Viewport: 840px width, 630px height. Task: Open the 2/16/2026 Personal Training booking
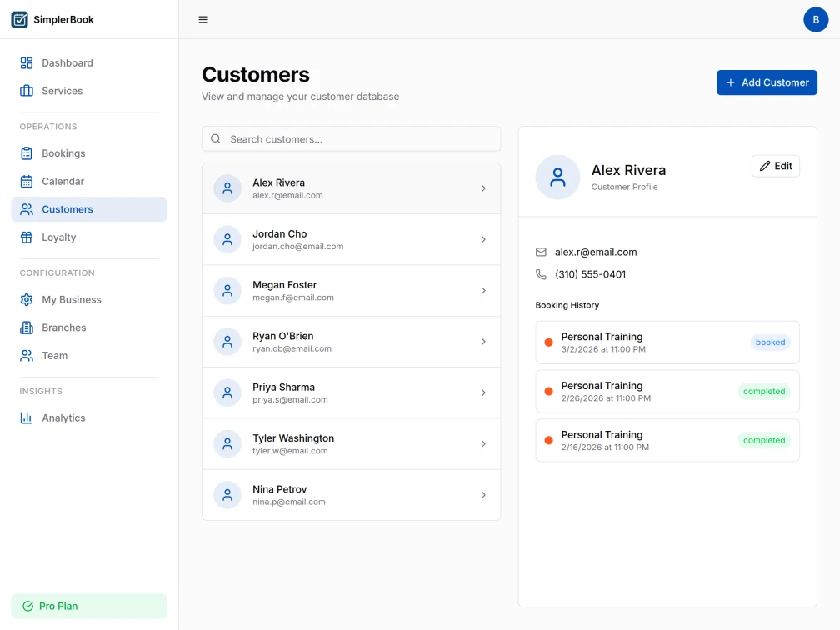667,440
